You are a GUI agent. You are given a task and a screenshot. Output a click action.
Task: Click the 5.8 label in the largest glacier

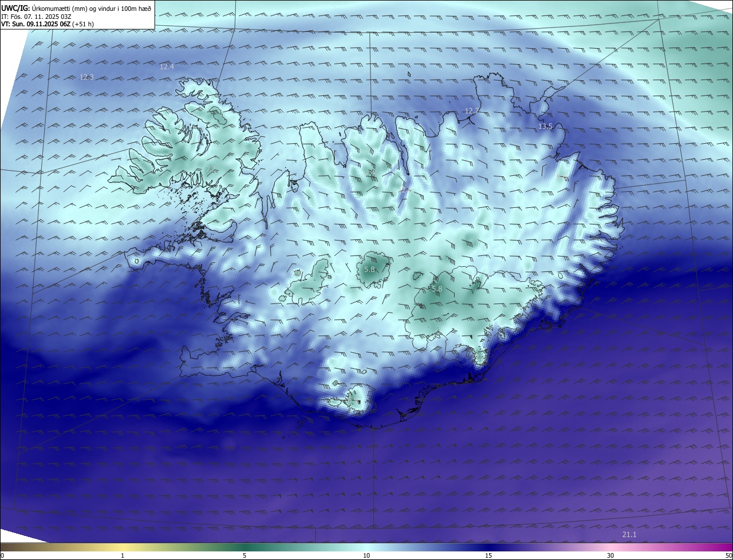click(x=437, y=289)
